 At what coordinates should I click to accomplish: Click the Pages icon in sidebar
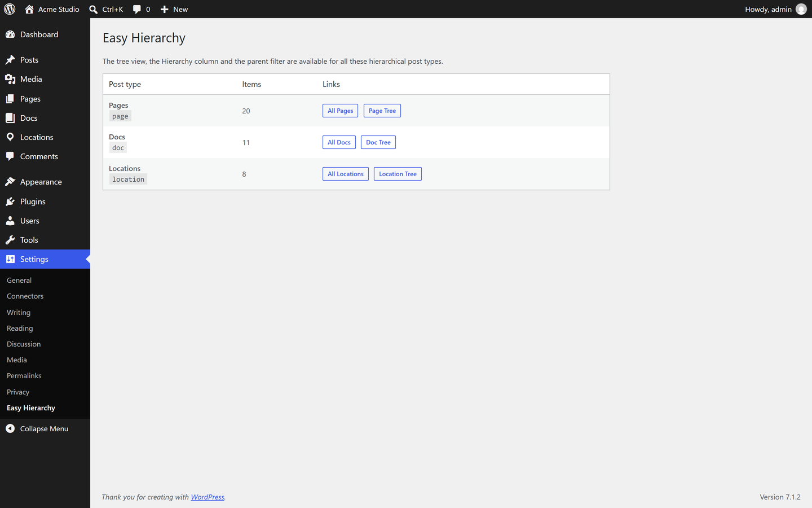click(10, 99)
